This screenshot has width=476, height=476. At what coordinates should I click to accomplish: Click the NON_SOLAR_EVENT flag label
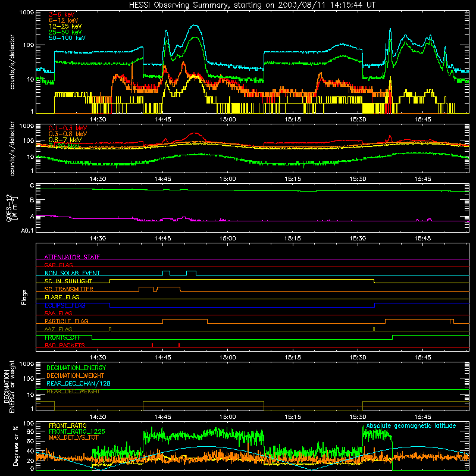click(x=72, y=273)
